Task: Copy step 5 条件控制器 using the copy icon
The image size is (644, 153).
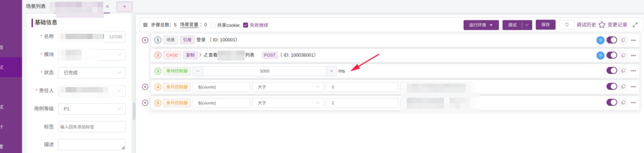Action: pos(623,102)
